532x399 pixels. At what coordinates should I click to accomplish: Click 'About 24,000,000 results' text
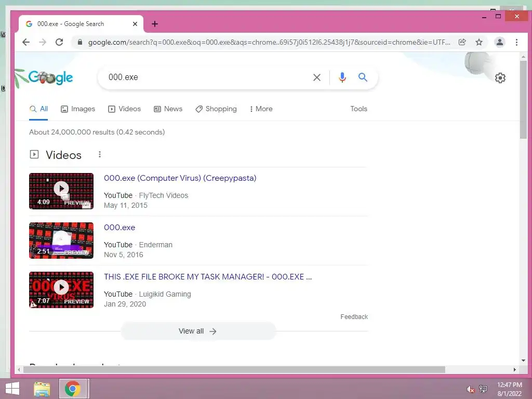tap(97, 132)
